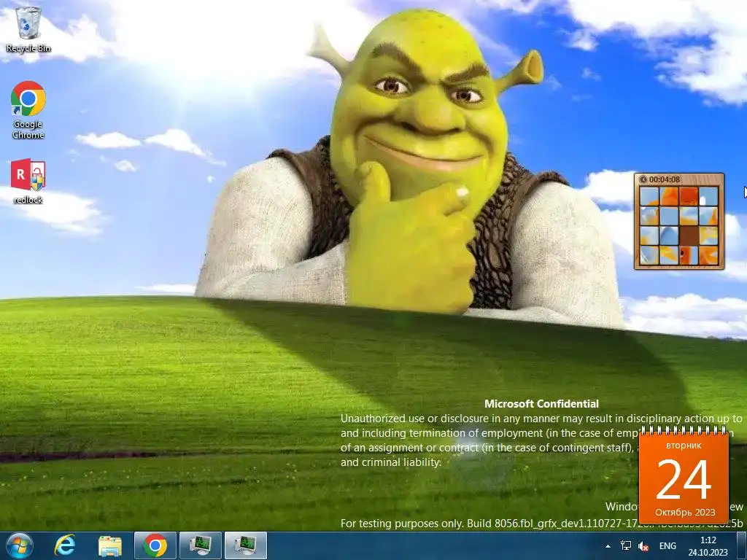Show hidden tray icons arrow
Screen dimensions: 747x560
(608, 546)
